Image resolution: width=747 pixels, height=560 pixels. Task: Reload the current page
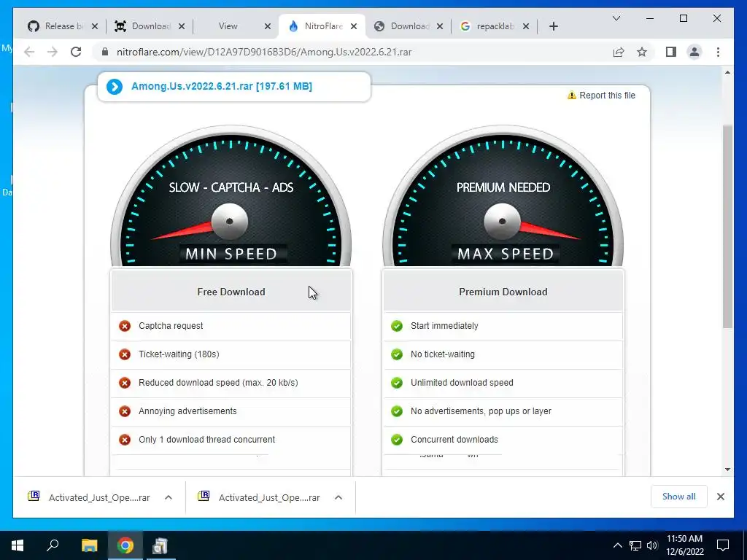point(76,52)
